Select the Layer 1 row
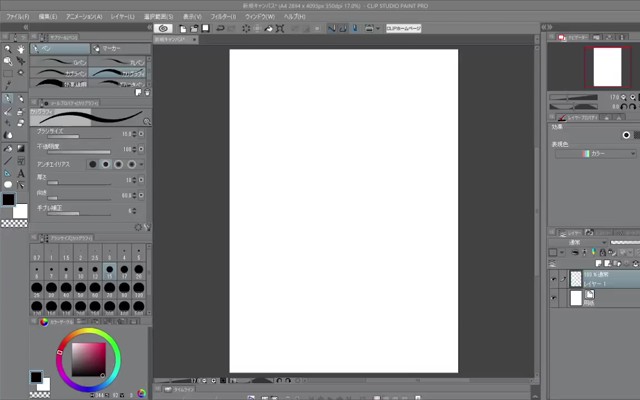The image size is (640, 400). click(x=595, y=279)
